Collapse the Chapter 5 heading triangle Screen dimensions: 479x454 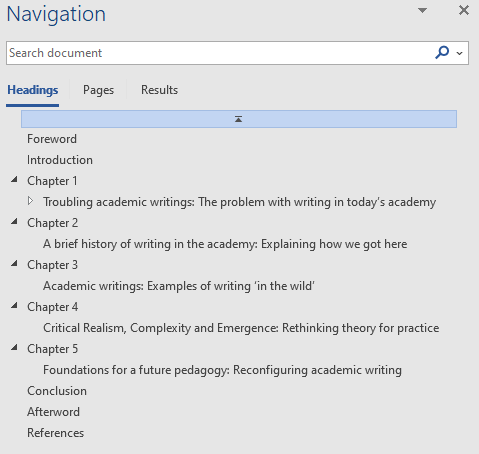pyautogui.click(x=14, y=348)
